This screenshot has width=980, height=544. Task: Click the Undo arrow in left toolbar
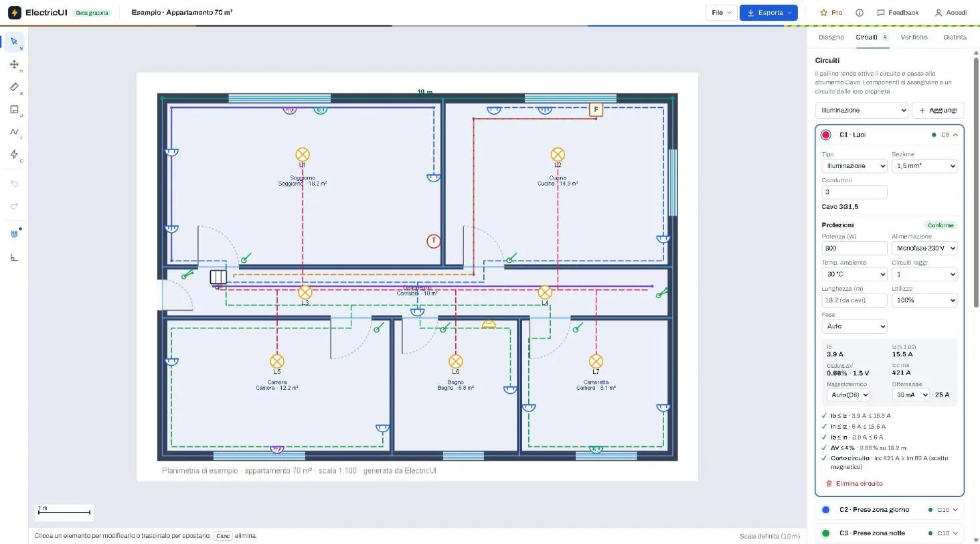14,184
